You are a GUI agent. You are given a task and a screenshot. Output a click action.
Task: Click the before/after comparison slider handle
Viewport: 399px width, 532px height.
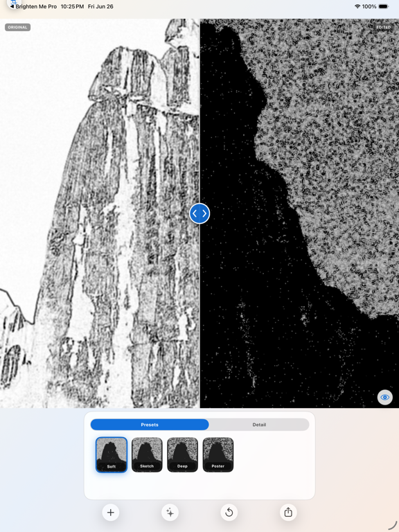pos(199,213)
